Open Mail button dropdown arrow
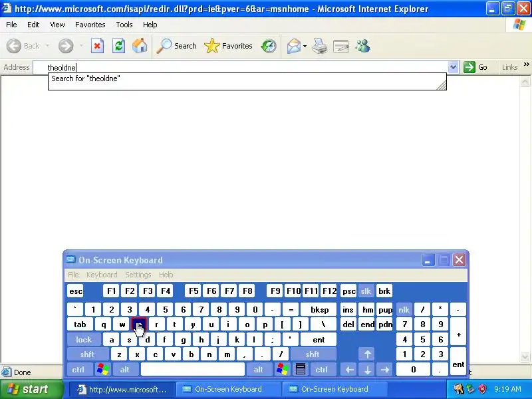This screenshot has height=399, width=532. click(305, 46)
